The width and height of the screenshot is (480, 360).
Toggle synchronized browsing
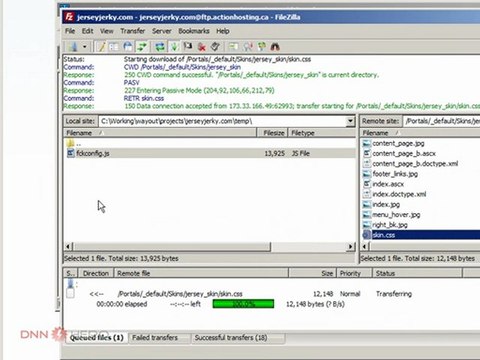coord(262,47)
